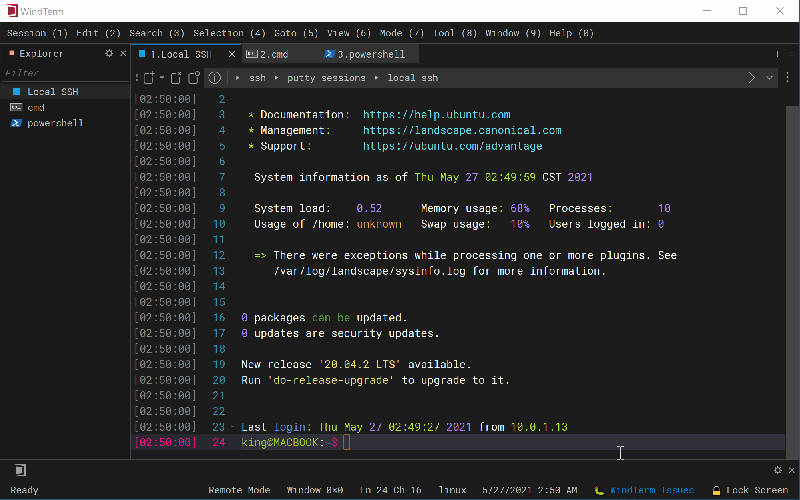Image resolution: width=800 pixels, height=500 pixels.
Task: Close the Explorer panel
Action: (123, 53)
